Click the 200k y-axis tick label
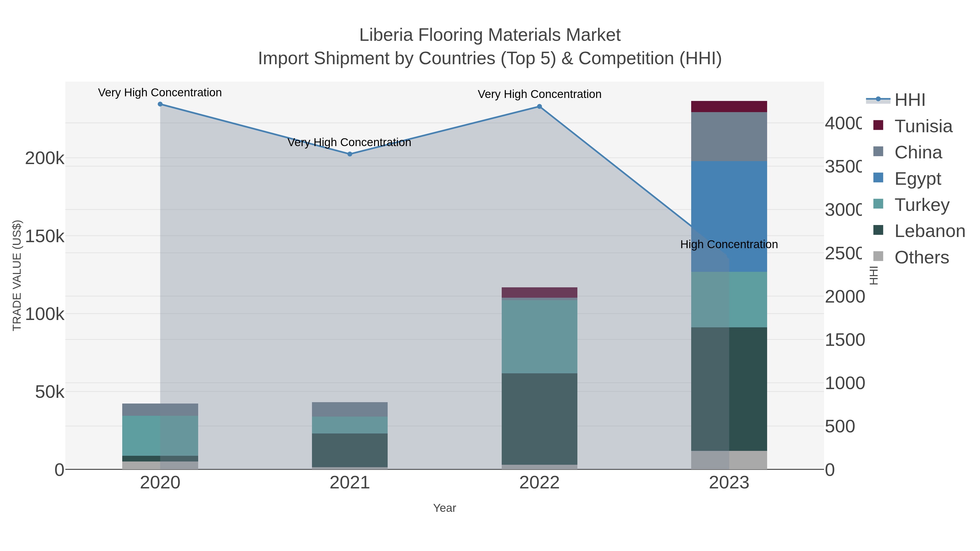 [45, 158]
